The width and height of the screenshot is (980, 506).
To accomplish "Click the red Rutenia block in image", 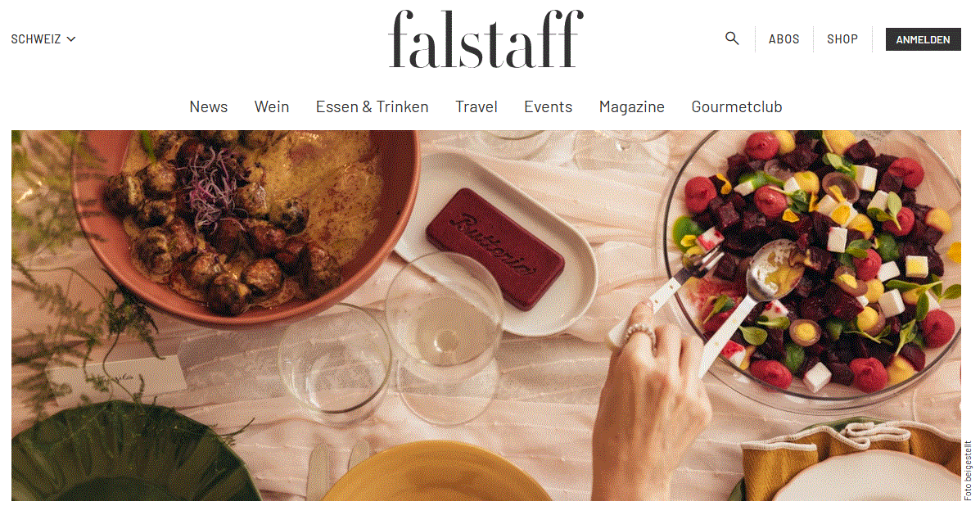I will click(495, 247).
